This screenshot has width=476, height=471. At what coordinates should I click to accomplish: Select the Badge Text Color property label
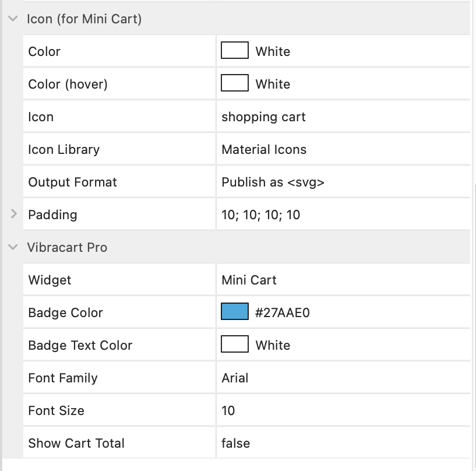(x=80, y=345)
